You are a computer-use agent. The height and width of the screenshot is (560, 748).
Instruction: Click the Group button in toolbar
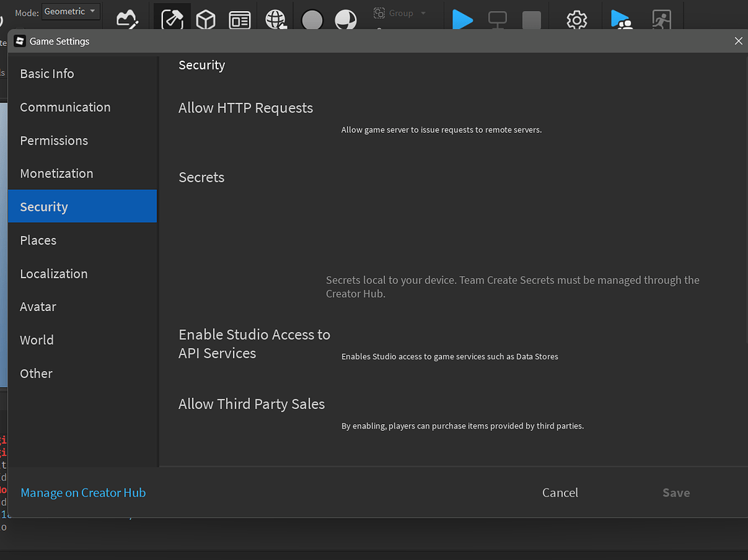click(394, 13)
